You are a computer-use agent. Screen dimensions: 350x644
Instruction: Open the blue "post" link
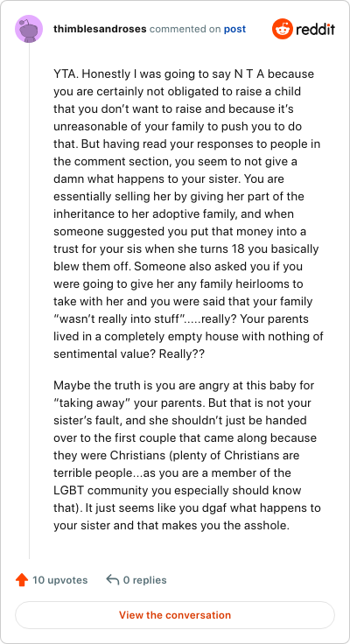(x=234, y=29)
